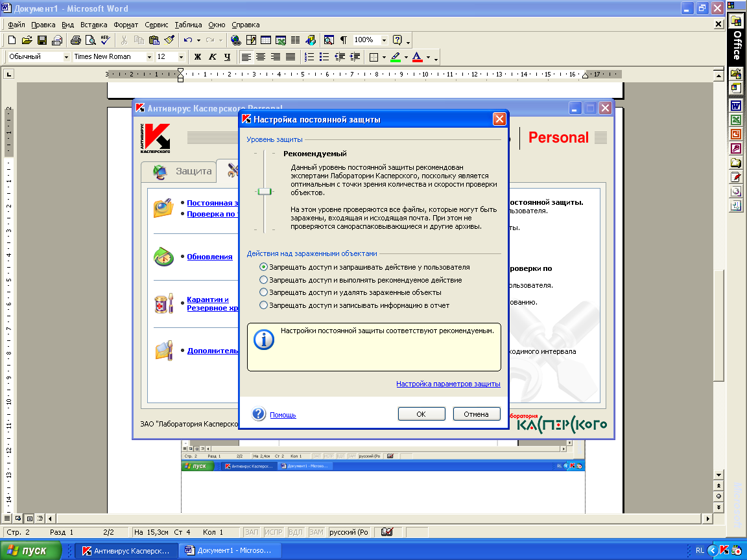Expand the font color dropdown arrow
Image resolution: width=747 pixels, height=560 pixels.
(x=428, y=57)
